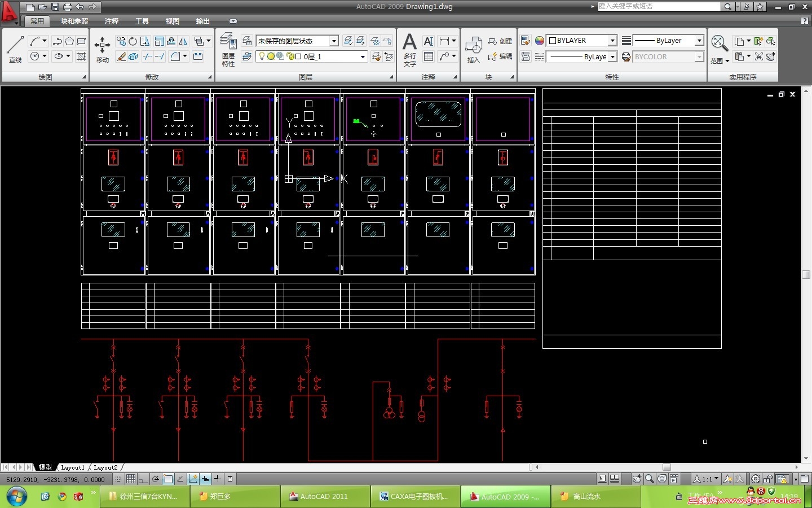Toggle Polar tracking in the status bar
Screen dimensions: 812x508
click(x=156, y=479)
